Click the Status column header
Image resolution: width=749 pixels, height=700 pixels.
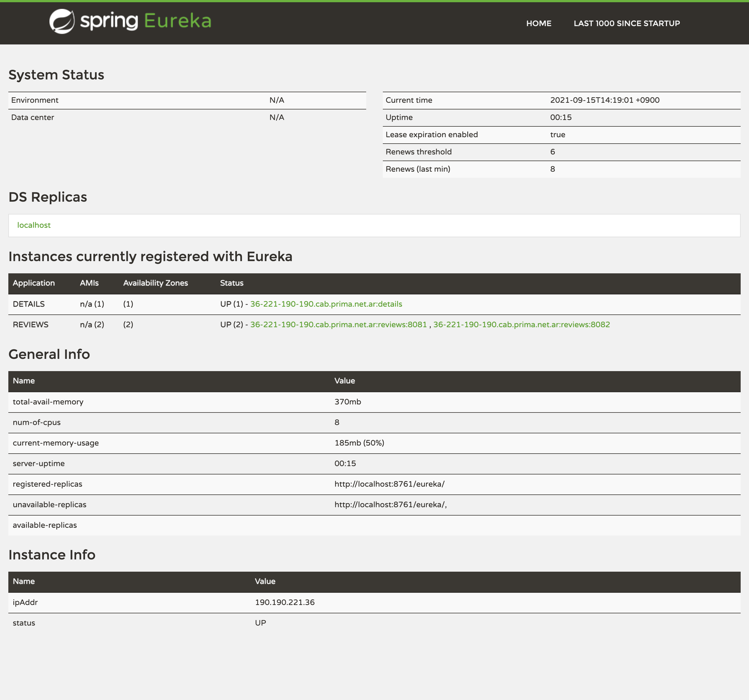(231, 283)
